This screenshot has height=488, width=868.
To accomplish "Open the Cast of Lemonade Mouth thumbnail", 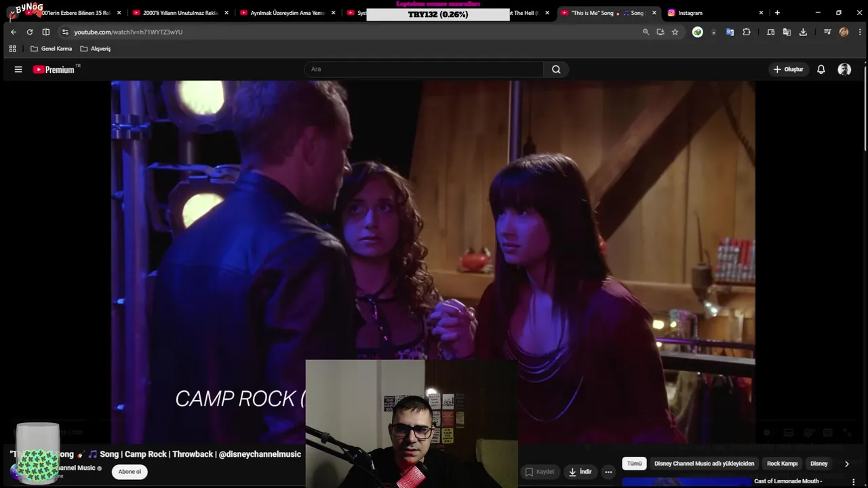I will click(686, 483).
